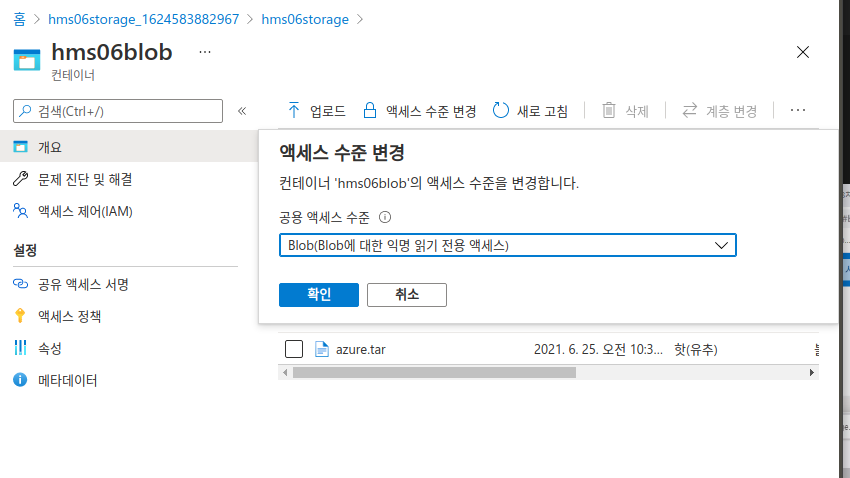The image size is (850, 478).
Task: Open 개요 in the sidebar menu
Action: click(128, 147)
